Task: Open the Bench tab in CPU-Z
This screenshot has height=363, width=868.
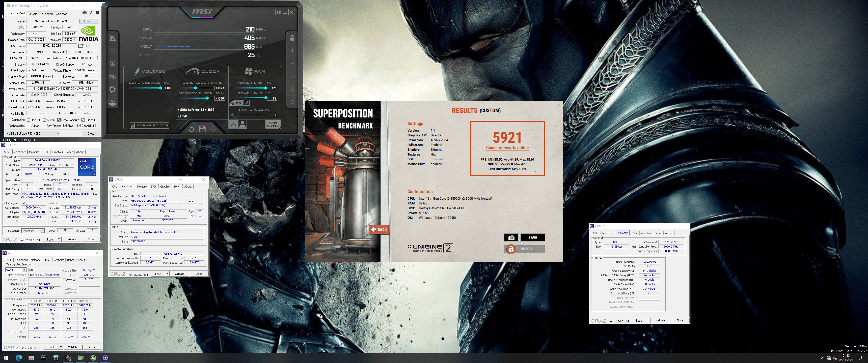Action: click(69, 152)
